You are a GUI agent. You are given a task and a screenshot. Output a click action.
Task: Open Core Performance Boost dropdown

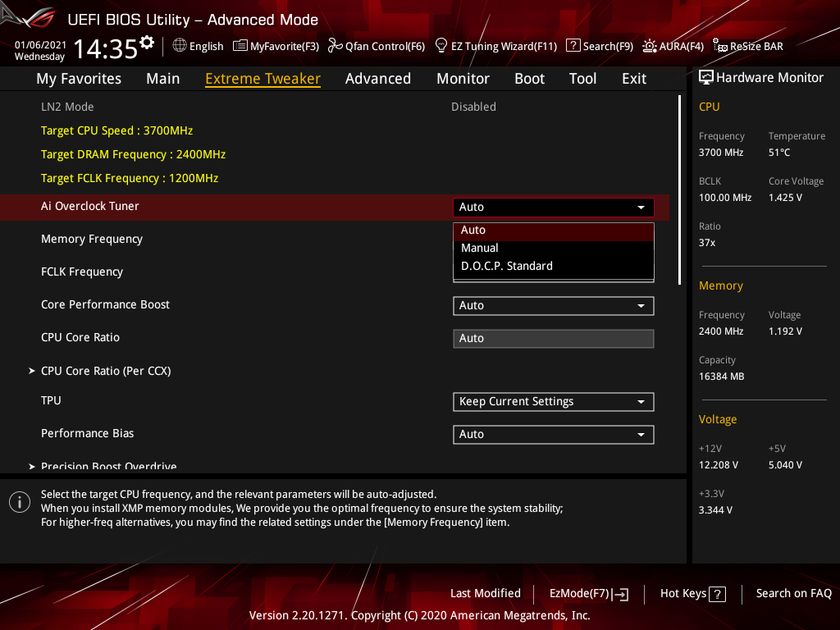click(x=554, y=306)
